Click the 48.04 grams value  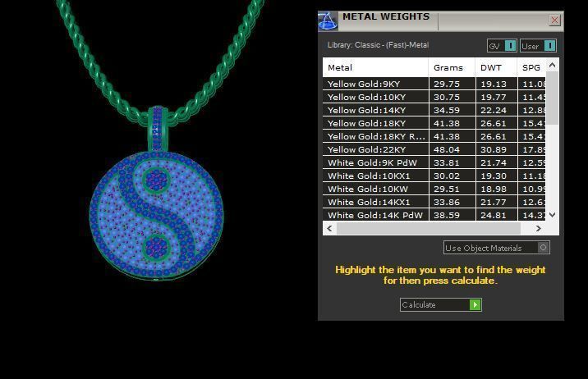click(447, 149)
